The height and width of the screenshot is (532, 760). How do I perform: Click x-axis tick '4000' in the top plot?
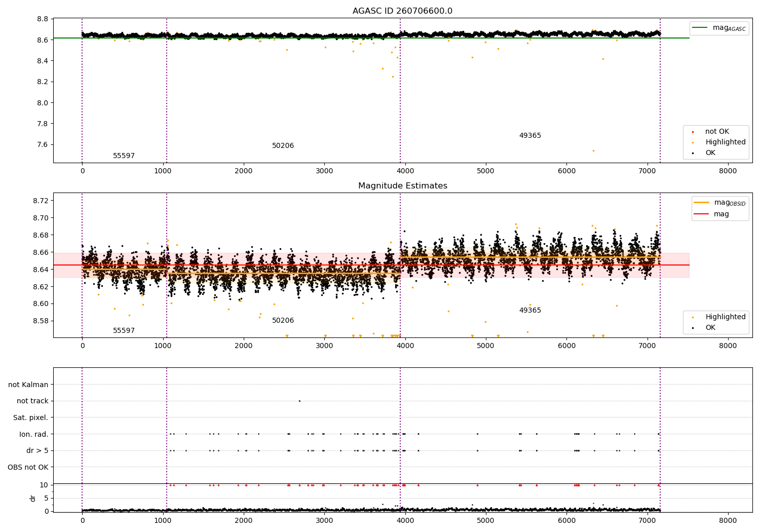click(x=405, y=171)
